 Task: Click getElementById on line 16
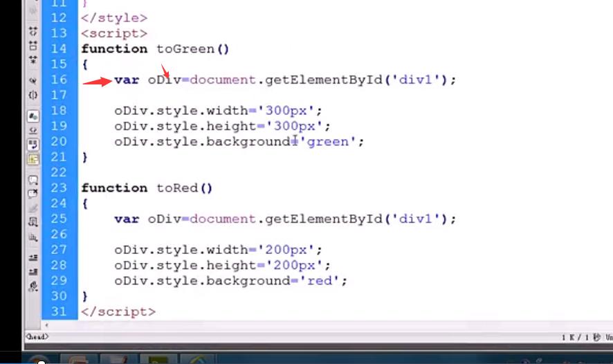coord(324,80)
